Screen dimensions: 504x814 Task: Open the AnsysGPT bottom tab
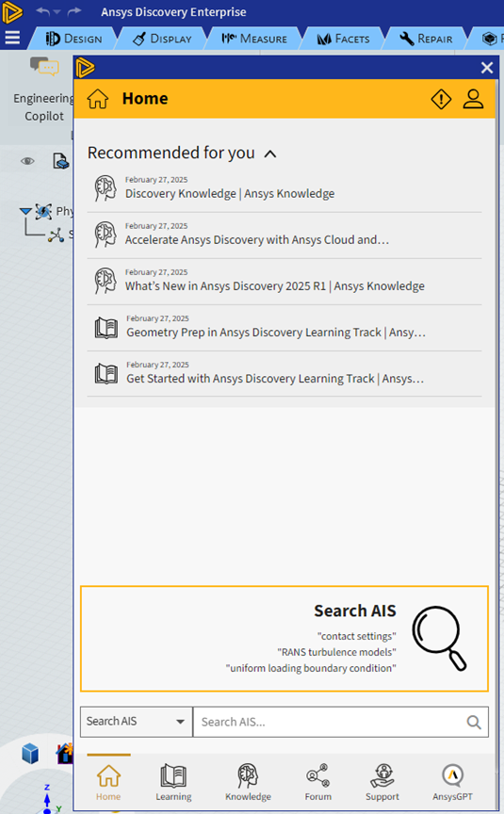coord(452,782)
